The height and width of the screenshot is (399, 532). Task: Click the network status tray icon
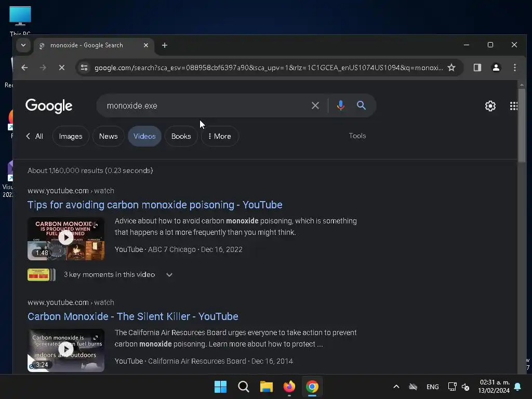coord(452,387)
